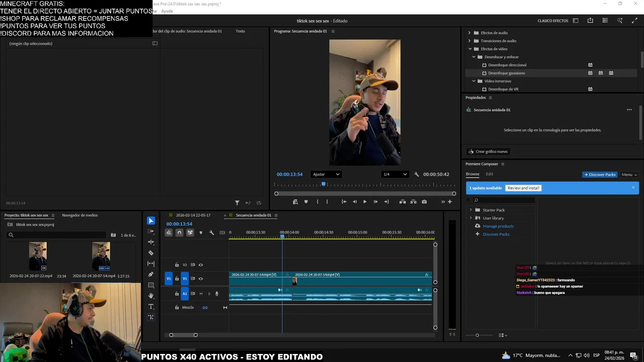Expand Starter Pack in Premiere Composer
Image resolution: width=644 pixels, height=362 pixels.
(471, 210)
